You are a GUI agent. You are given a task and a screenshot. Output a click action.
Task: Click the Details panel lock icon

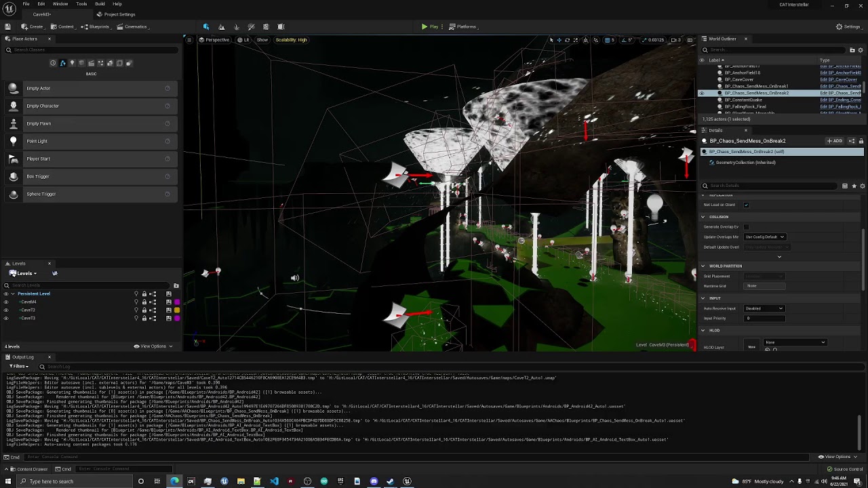point(861,141)
